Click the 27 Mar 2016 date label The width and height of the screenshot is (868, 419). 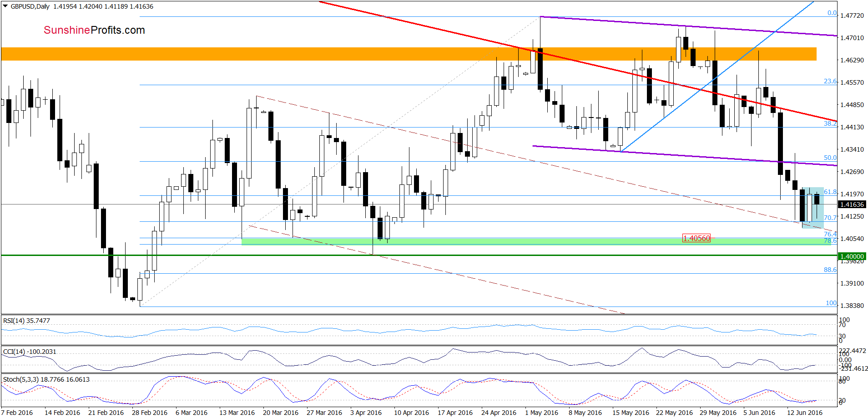(324, 413)
